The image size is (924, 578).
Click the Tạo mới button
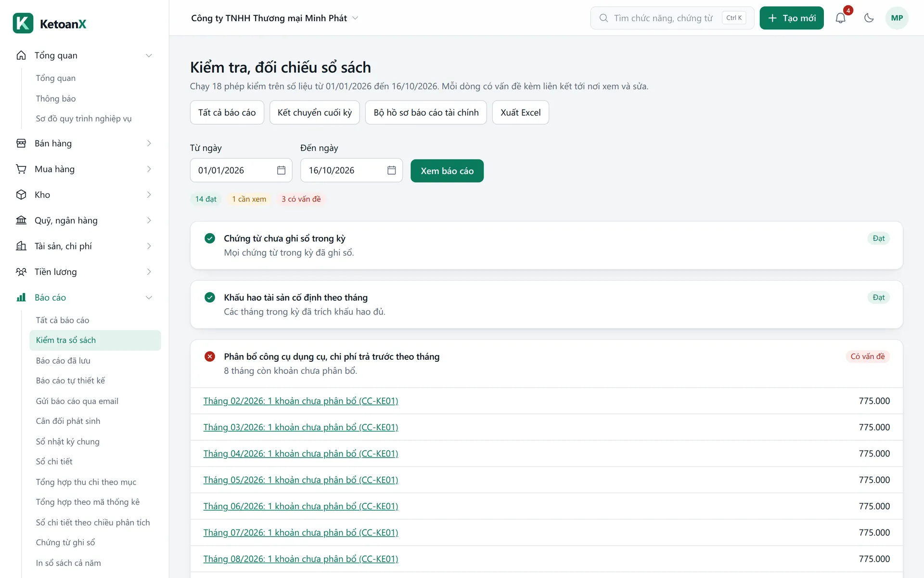pyautogui.click(x=791, y=18)
